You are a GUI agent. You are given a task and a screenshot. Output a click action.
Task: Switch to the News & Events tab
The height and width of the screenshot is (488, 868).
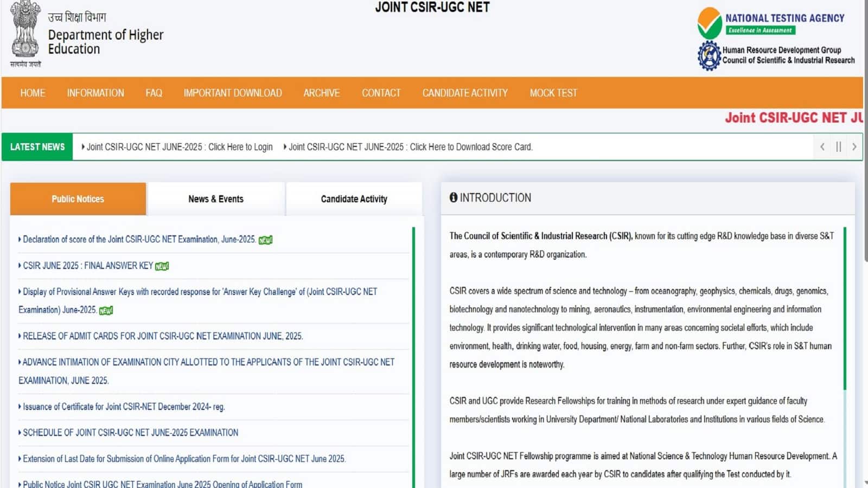(216, 199)
